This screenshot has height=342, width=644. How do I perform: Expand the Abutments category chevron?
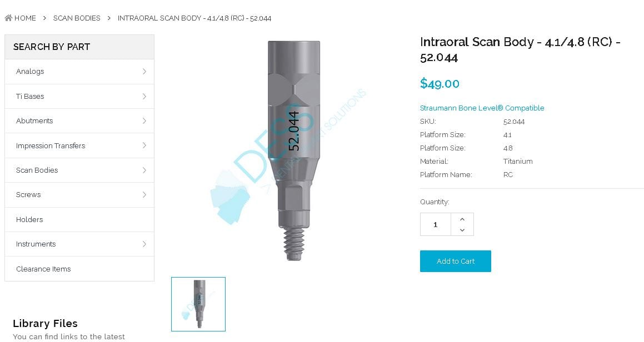[x=144, y=120]
